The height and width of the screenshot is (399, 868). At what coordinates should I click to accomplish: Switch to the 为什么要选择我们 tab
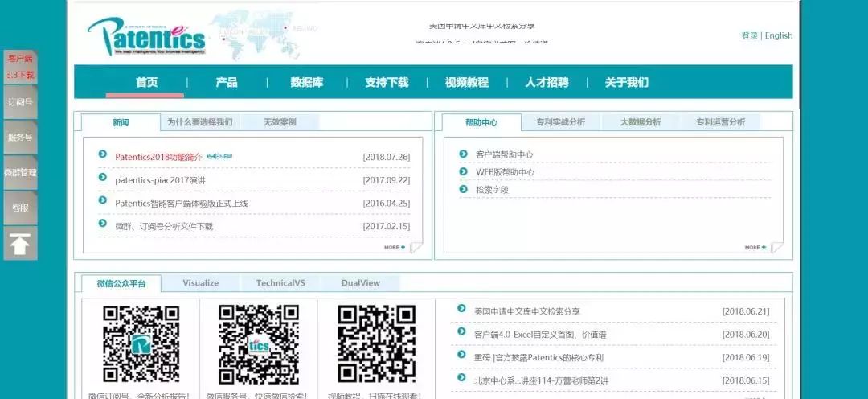[200, 122]
